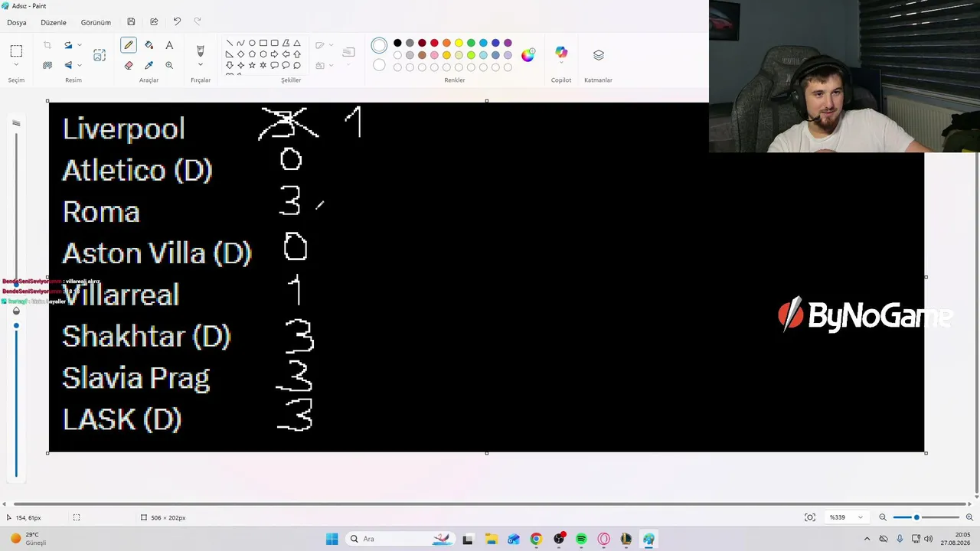Open the Windows Start menu
The height and width of the screenshot is (551, 980).
[332, 539]
